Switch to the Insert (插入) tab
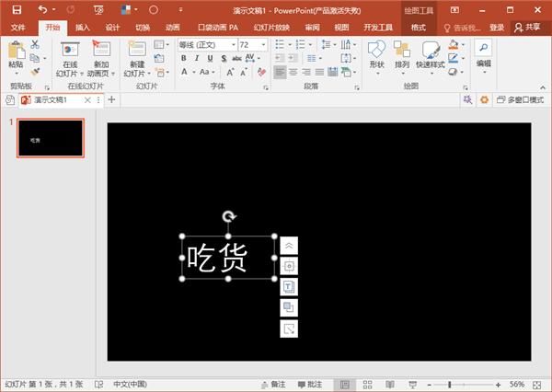The image size is (552, 392). tap(83, 28)
